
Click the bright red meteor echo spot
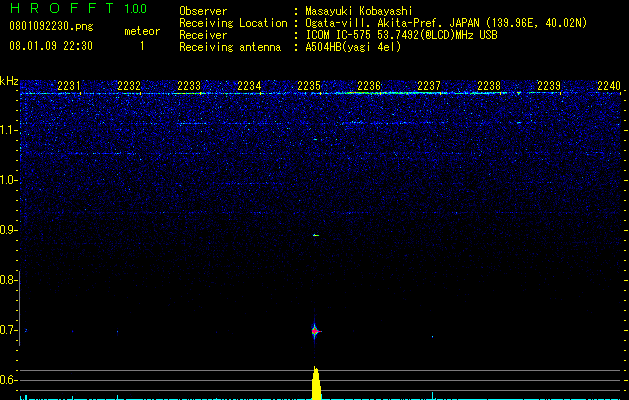[x=315, y=331]
